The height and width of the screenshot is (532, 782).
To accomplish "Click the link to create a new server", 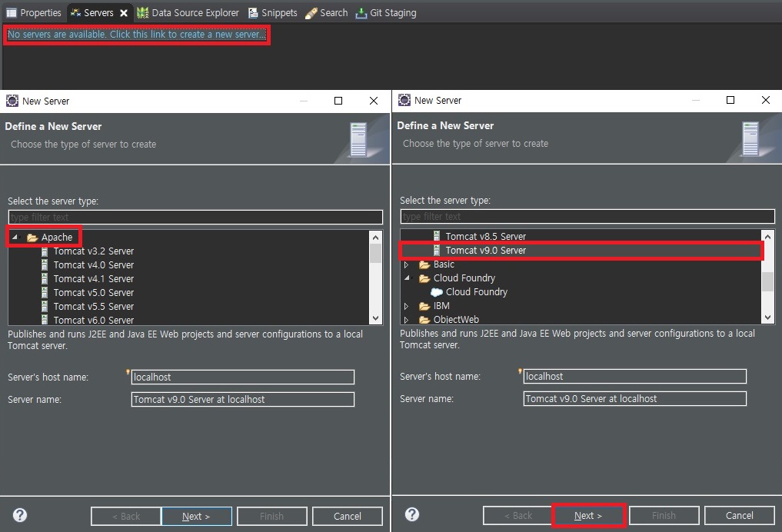I will 137,35.
